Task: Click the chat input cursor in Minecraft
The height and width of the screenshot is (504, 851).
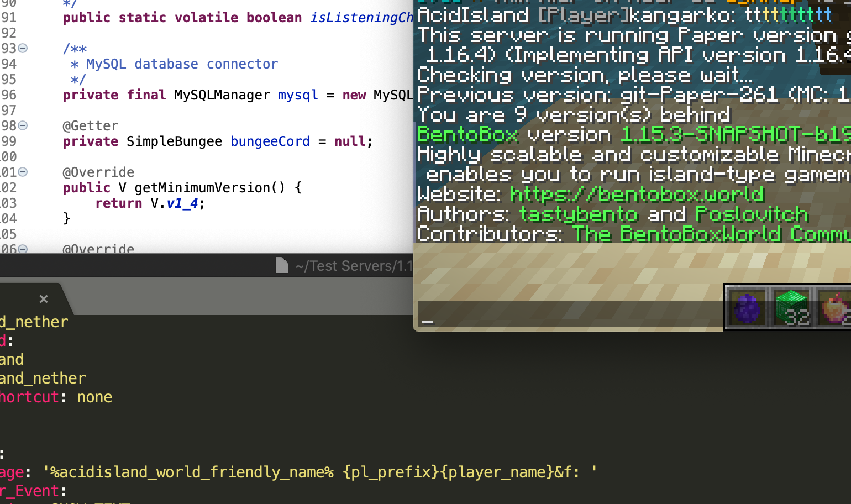Action: tap(427, 319)
